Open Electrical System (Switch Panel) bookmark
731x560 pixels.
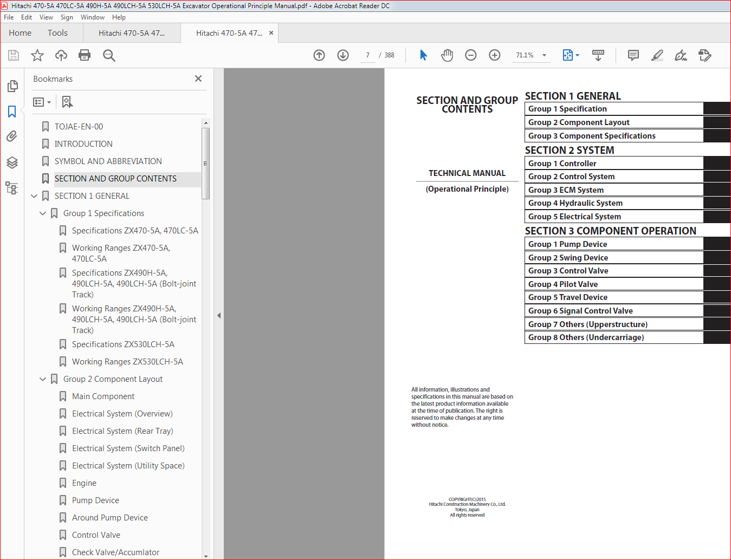[x=128, y=448]
